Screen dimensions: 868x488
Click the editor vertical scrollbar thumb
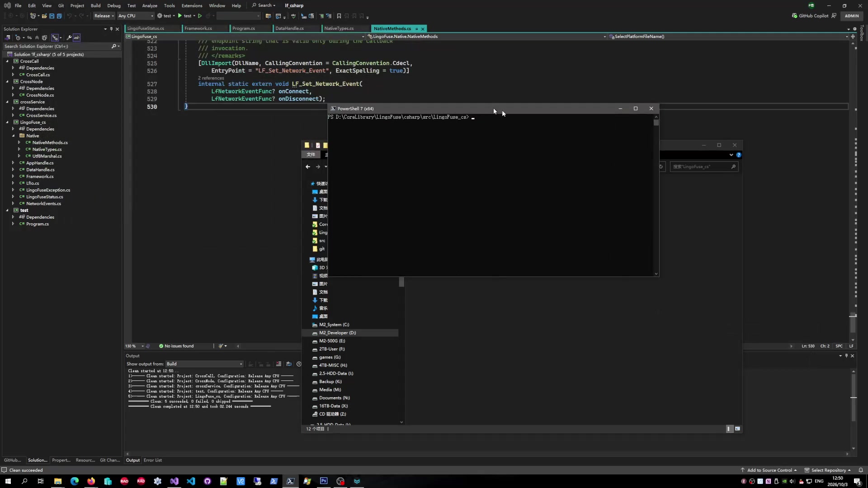tap(853, 324)
